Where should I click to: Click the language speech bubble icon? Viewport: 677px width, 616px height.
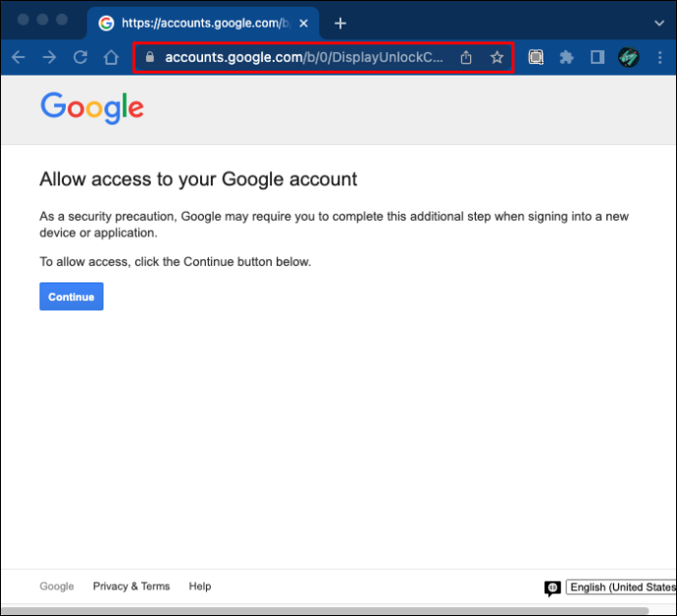[552, 588]
